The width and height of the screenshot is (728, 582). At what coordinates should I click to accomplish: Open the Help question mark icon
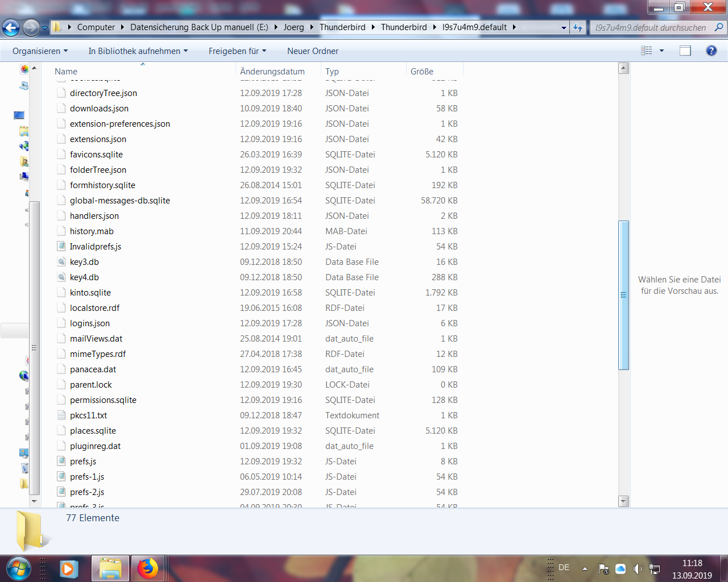coord(711,51)
